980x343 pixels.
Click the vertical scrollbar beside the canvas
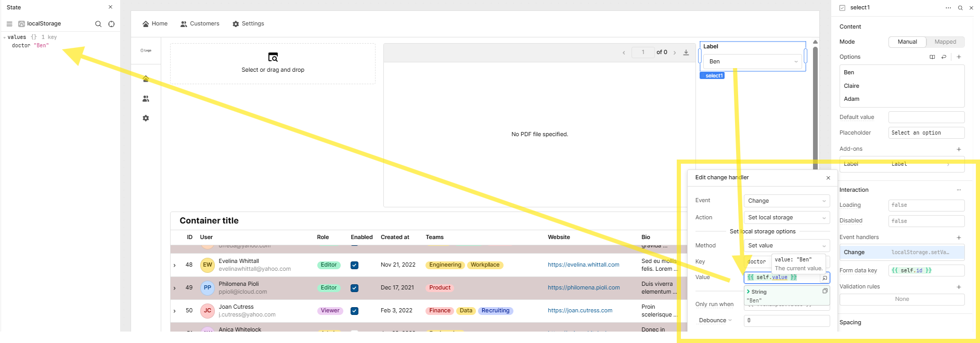(x=815, y=104)
